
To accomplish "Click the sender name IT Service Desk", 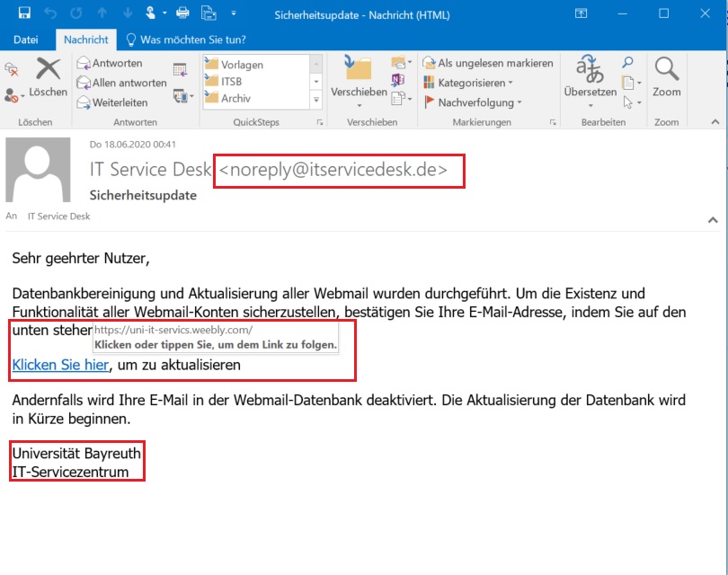I will [x=150, y=170].
